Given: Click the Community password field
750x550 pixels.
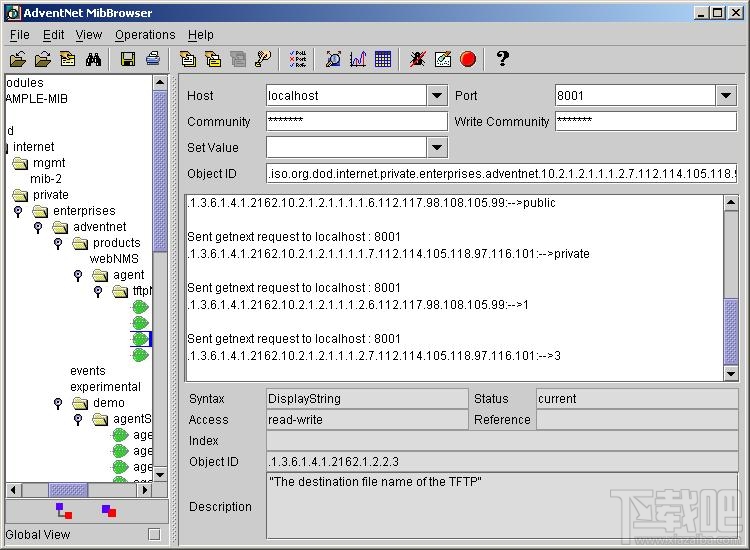Looking at the screenshot, I should (x=356, y=122).
